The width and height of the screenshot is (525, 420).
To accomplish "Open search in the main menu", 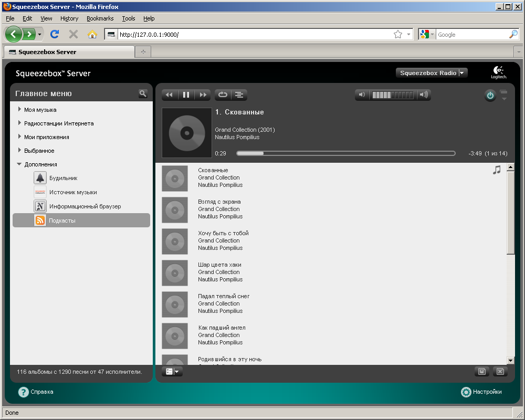I will click(x=143, y=93).
